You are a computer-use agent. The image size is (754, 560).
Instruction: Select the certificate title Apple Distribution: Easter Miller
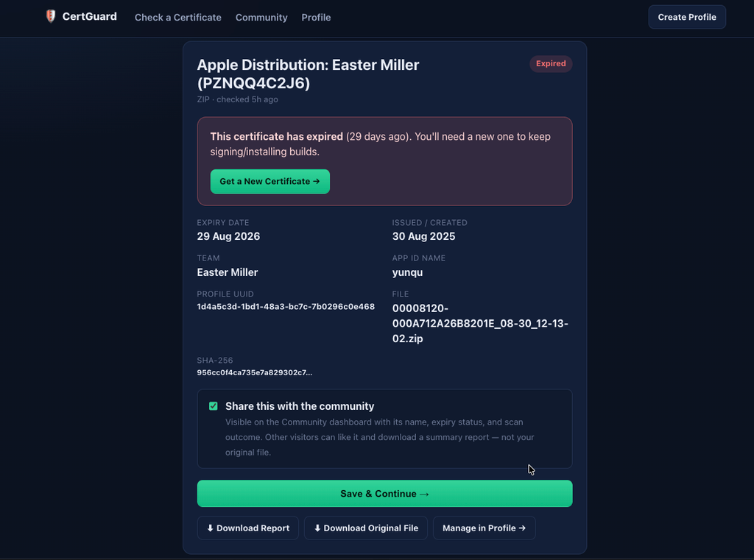[x=308, y=74]
